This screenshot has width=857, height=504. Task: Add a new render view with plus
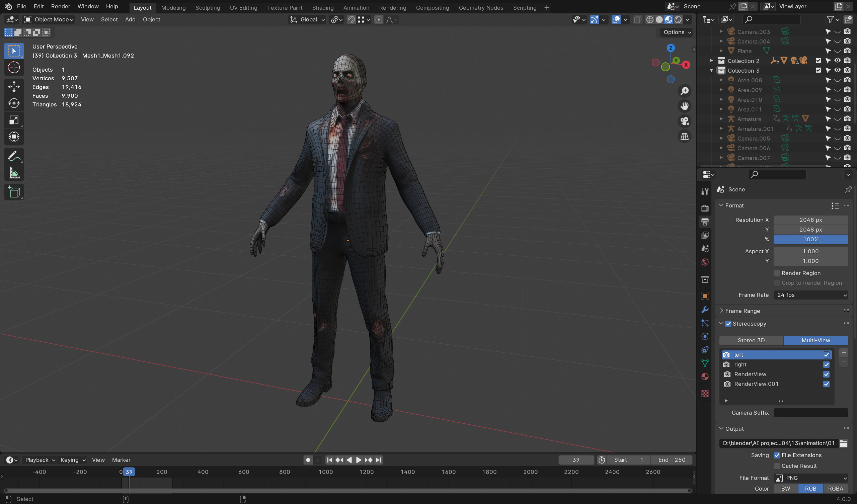tap(844, 352)
